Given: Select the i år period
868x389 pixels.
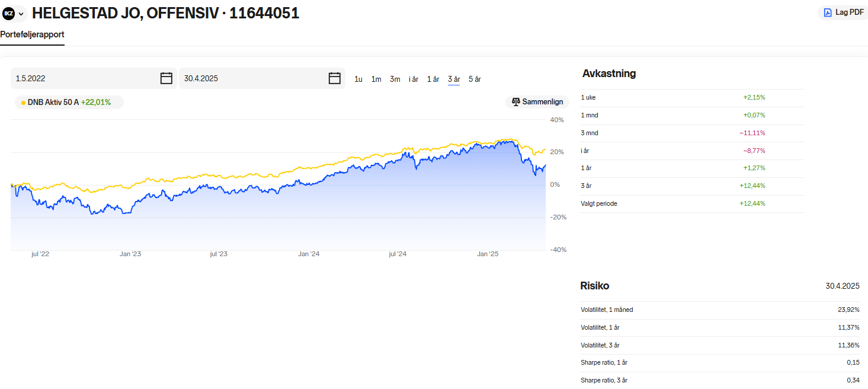Looking at the screenshot, I should [x=414, y=79].
